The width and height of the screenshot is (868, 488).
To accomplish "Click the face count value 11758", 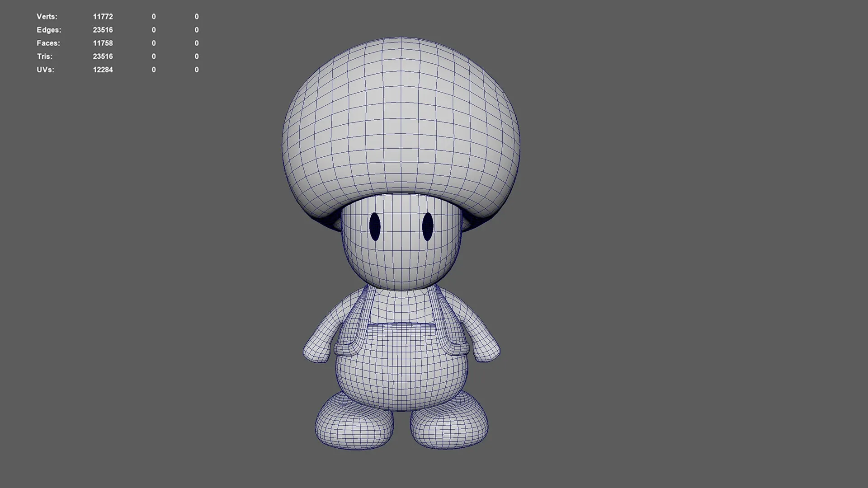I will [103, 43].
